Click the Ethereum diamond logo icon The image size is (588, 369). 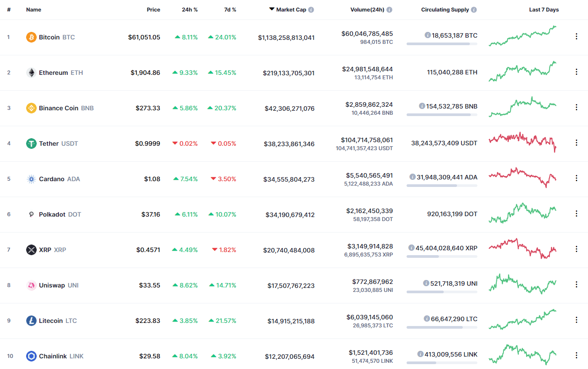(31, 73)
